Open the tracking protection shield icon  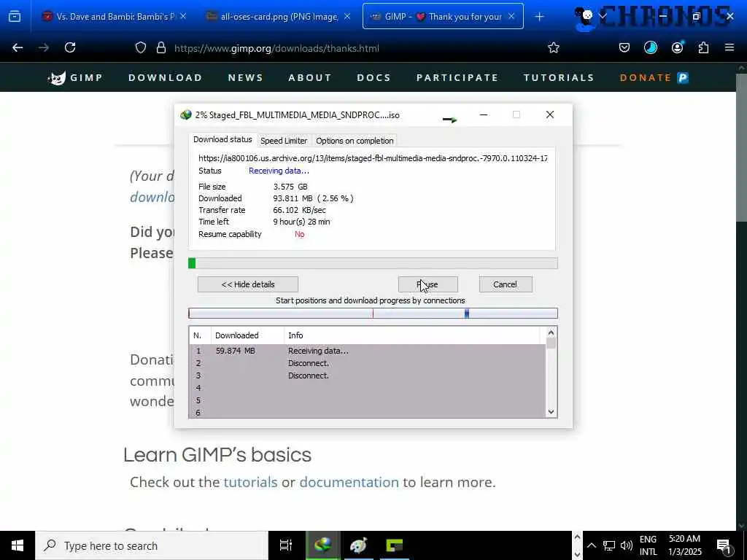tap(141, 47)
